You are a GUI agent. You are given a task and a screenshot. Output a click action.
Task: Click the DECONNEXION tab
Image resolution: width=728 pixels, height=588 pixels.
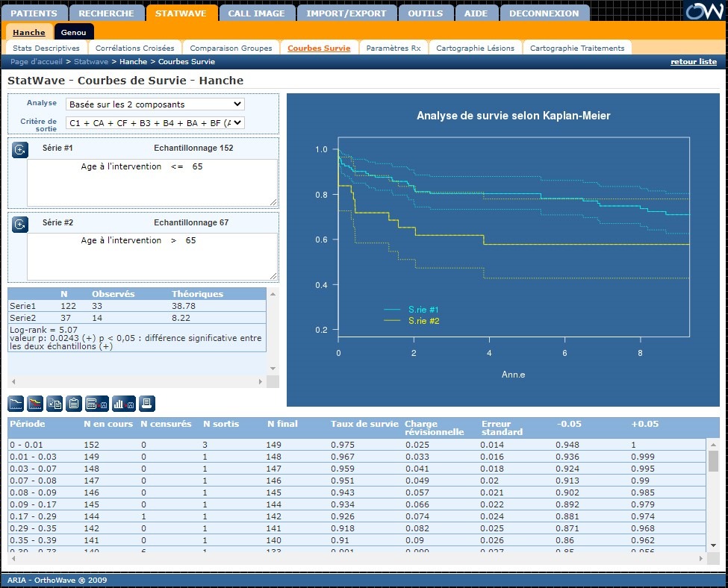coord(544,13)
